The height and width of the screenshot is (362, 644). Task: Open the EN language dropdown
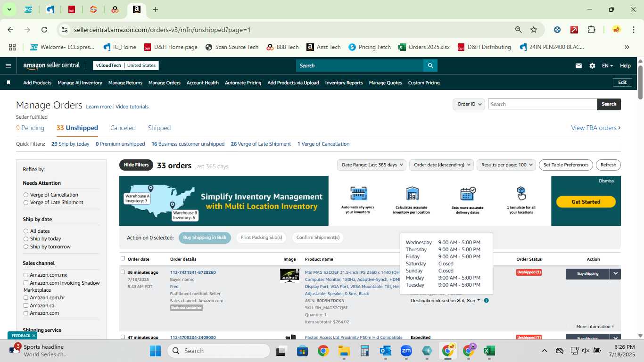(607, 66)
